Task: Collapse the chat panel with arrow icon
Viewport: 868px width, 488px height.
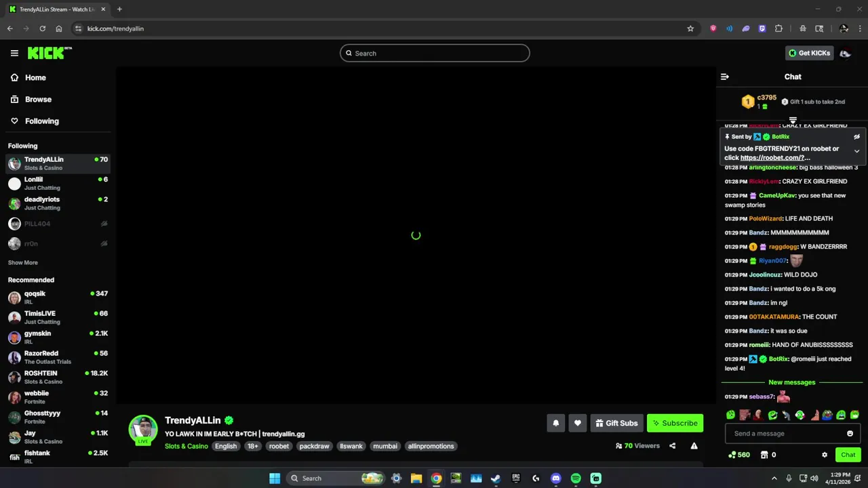Action: click(x=724, y=77)
